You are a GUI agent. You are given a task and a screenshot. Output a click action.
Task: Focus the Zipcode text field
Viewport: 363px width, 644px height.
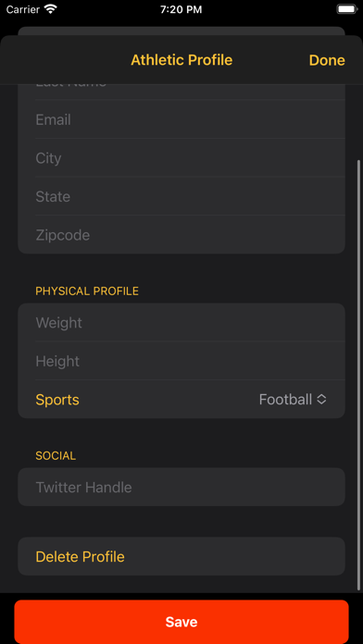click(x=190, y=235)
